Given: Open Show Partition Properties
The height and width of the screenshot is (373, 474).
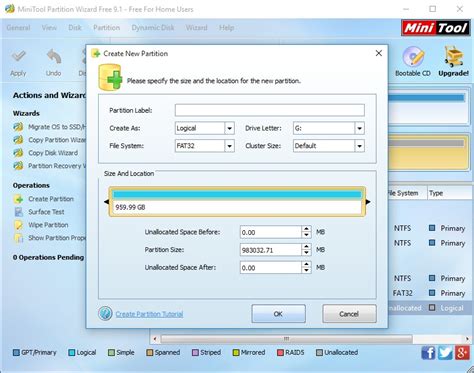Looking at the screenshot, I should point(50,238).
